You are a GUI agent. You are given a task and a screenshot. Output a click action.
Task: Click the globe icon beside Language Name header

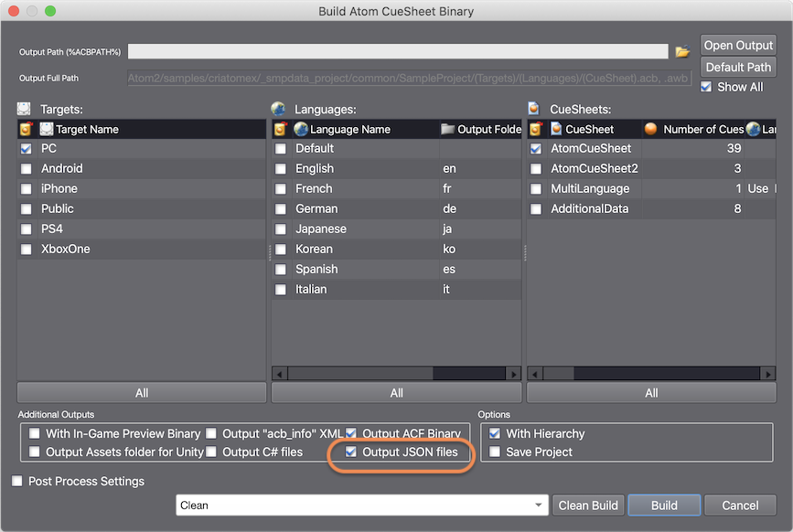click(301, 129)
